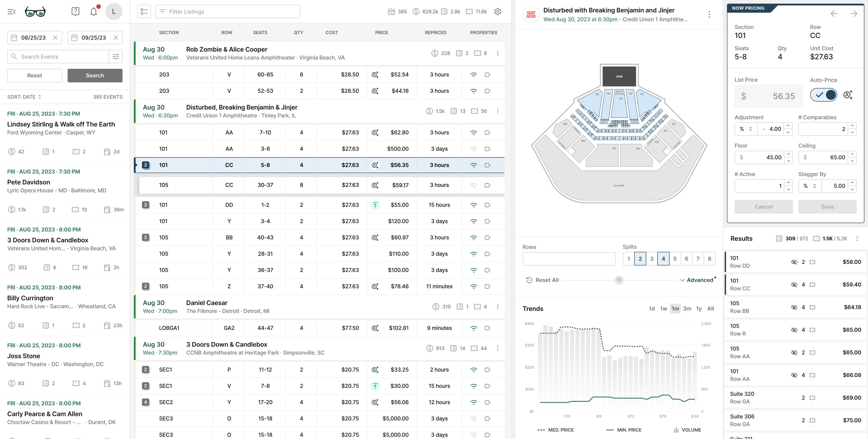The image size is (868, 439).
Task: Toggle the Auto-Price switch off
Action: point(823,95)
